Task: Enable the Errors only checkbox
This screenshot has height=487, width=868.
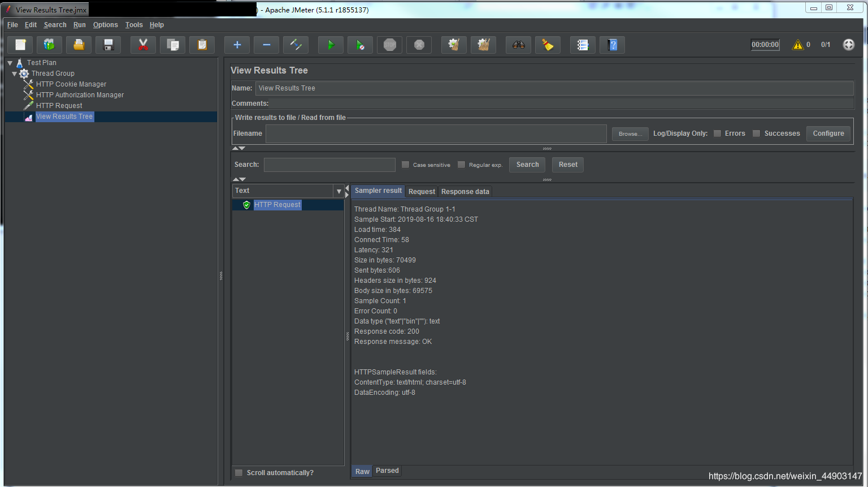Action: tap(717, 133)
